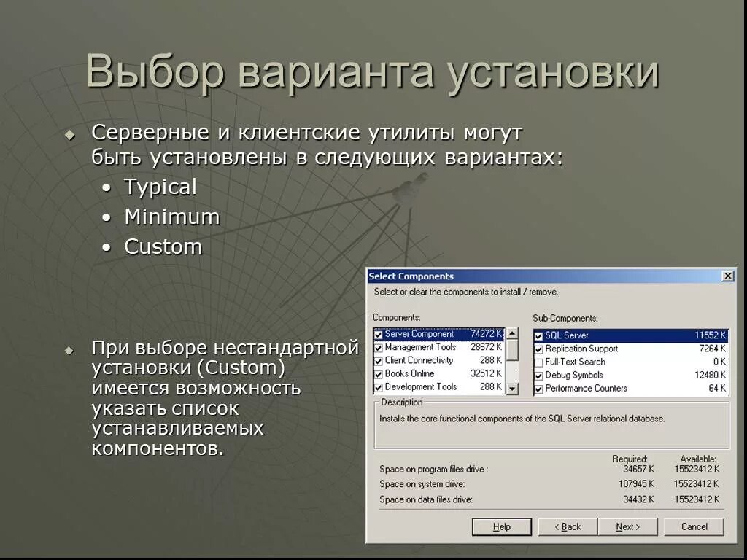Image resolution: width=747 pixels, height=560 pixels.
Task: Uncheck the SQL Server sub-component checkbox
Action: coord(539,336)
